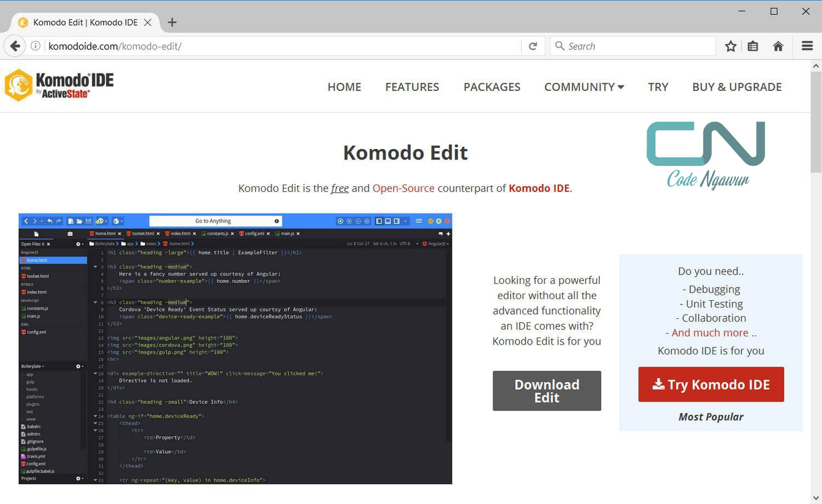Maximize the browser window

(774, 11)
